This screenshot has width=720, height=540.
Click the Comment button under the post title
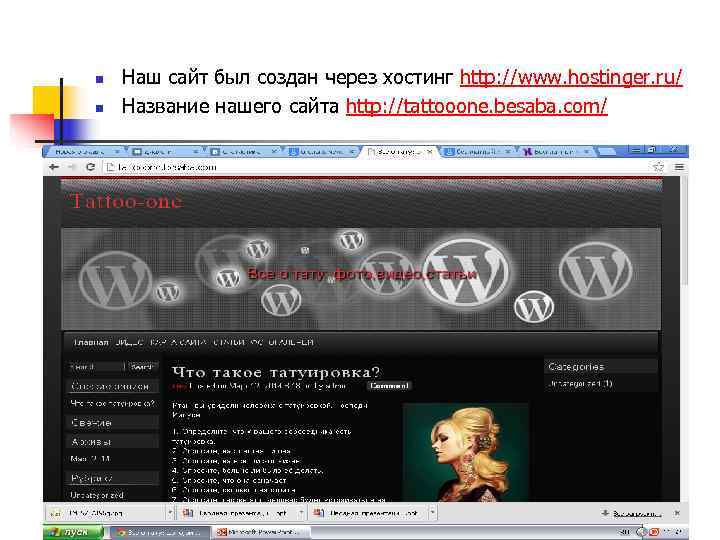(389, 386)
